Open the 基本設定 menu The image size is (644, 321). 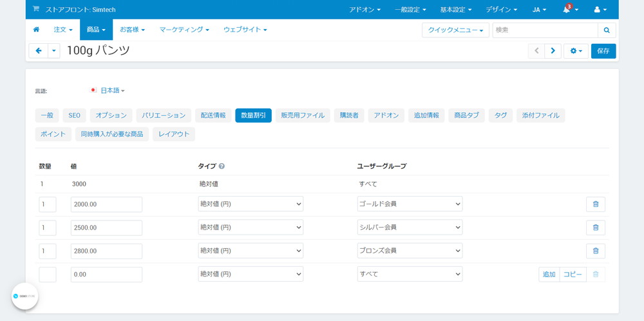[456, 10]
